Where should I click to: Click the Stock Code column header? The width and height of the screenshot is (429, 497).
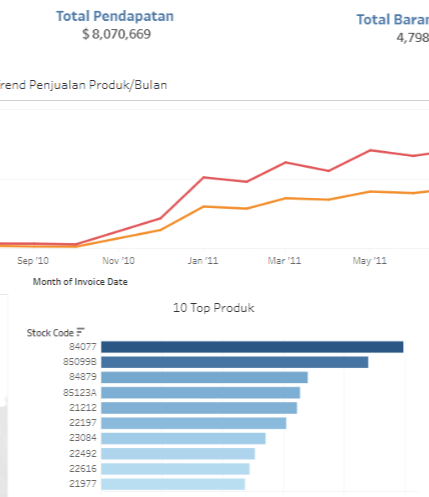[50, 333]
